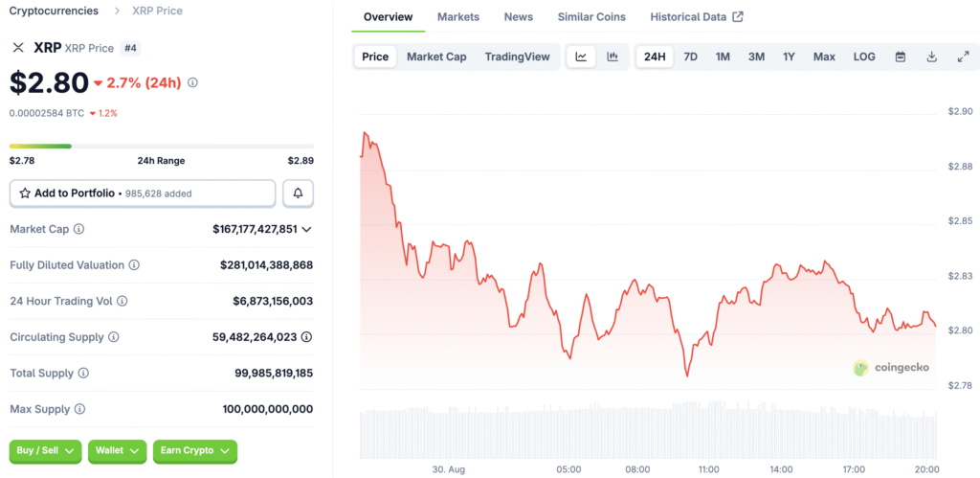Viewport: 980px width, 478px height.
Task: Download the chart data icon
Action: pyautogui.click(x=931, y=57)
